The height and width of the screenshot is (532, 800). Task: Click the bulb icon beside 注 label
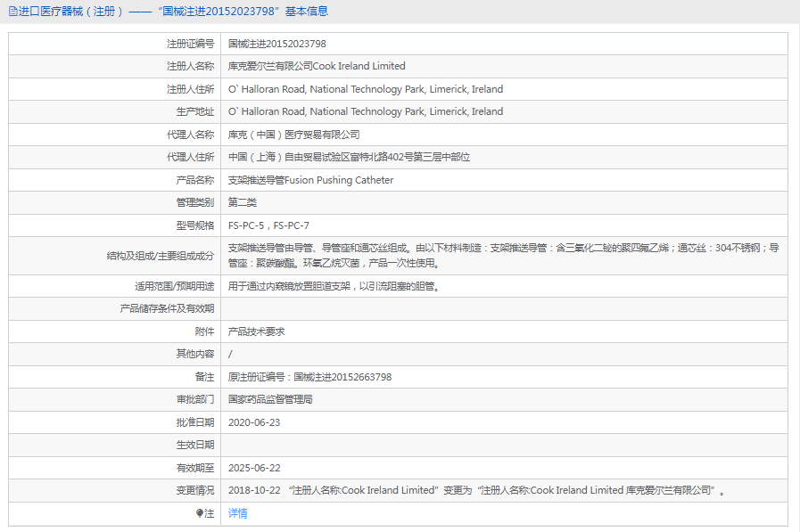pos(200,513)
